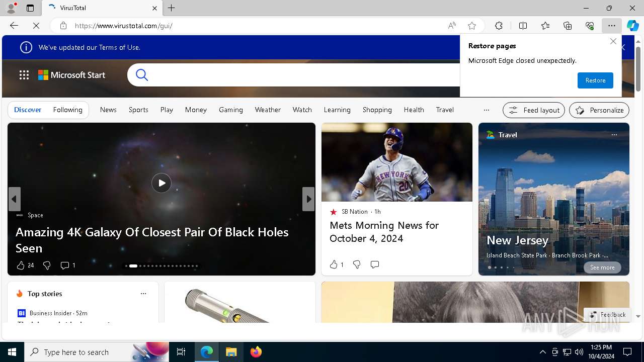The image size is (644, 362).
Task: Launch Firefox from taskbar
Action: (256, 352)
